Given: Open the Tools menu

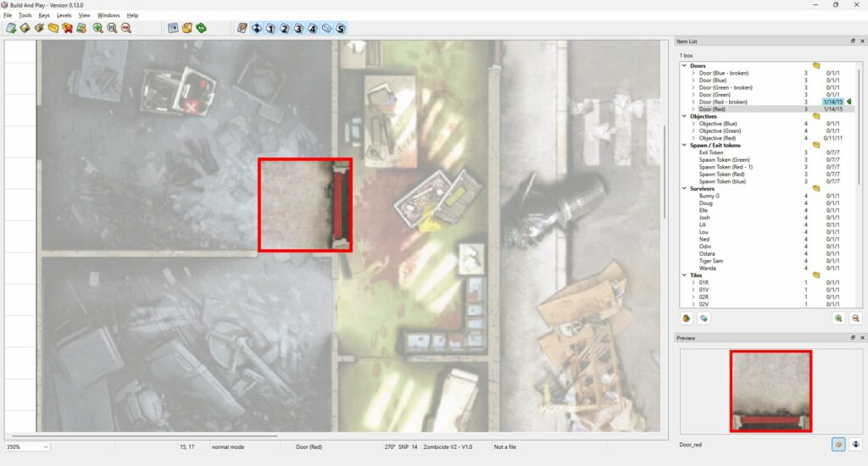Looking at the screenshot, I should 25,15.
